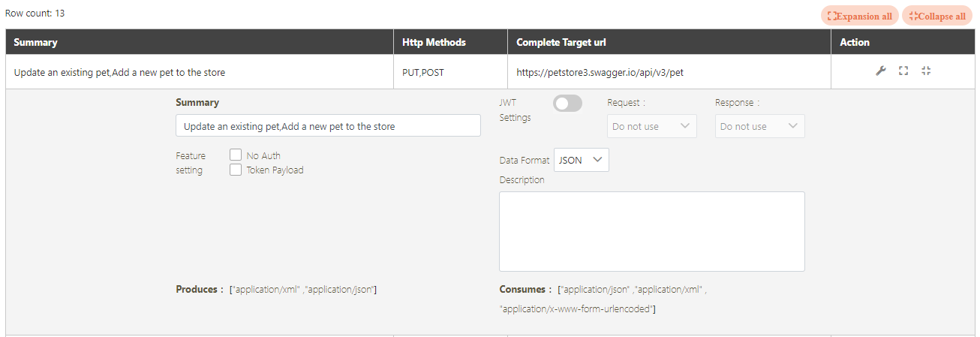Click the Http Methods column header
980x337 pixels.
[x=434, y=42]
